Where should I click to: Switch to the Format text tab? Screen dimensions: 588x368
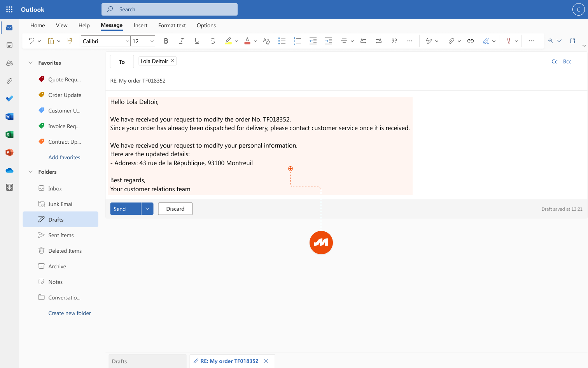172,25
